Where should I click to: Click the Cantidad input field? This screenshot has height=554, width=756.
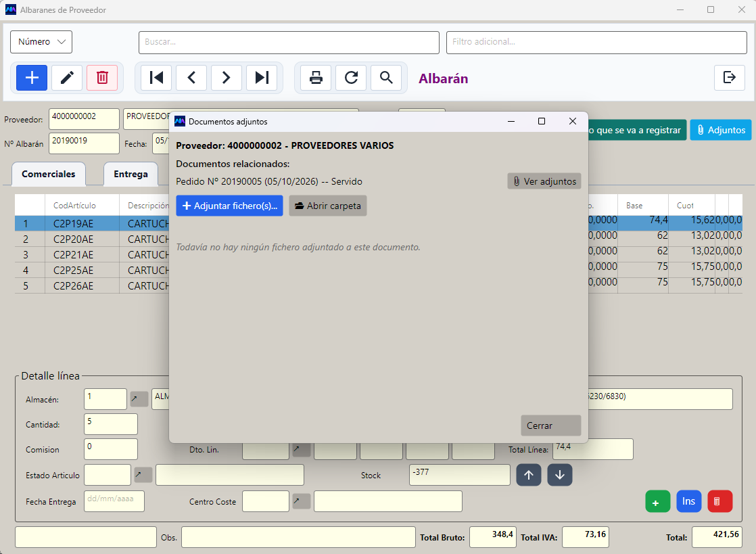point(111,424)
